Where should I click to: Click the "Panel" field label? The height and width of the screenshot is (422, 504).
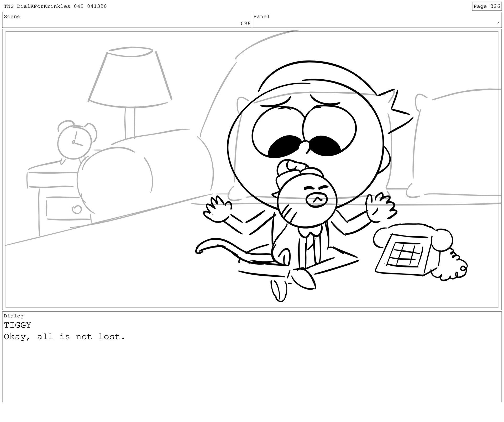pyautogui.click(x=261, y=17)
